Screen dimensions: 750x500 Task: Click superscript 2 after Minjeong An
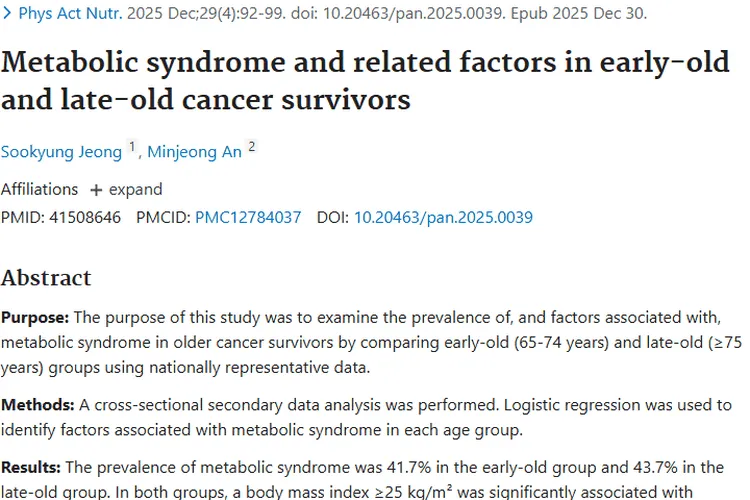coord(252,147)
